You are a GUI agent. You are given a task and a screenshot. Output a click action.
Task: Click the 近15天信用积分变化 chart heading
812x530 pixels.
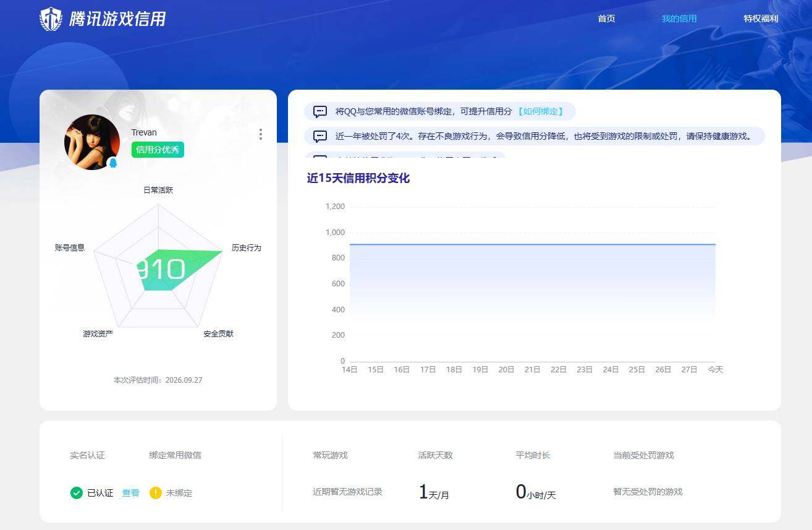tap(358, 178)
